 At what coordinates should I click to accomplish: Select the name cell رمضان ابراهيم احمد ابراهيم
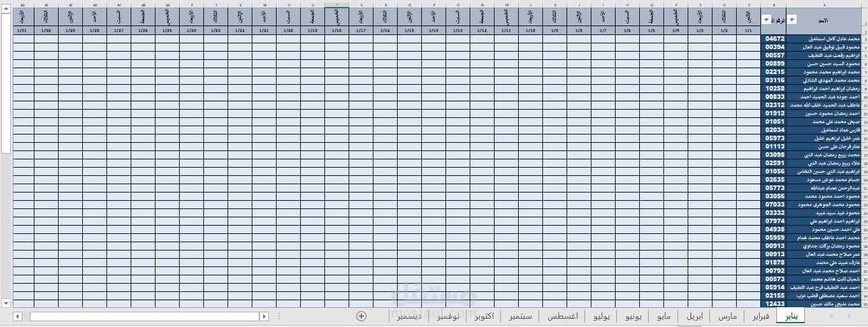click(825, 89)
